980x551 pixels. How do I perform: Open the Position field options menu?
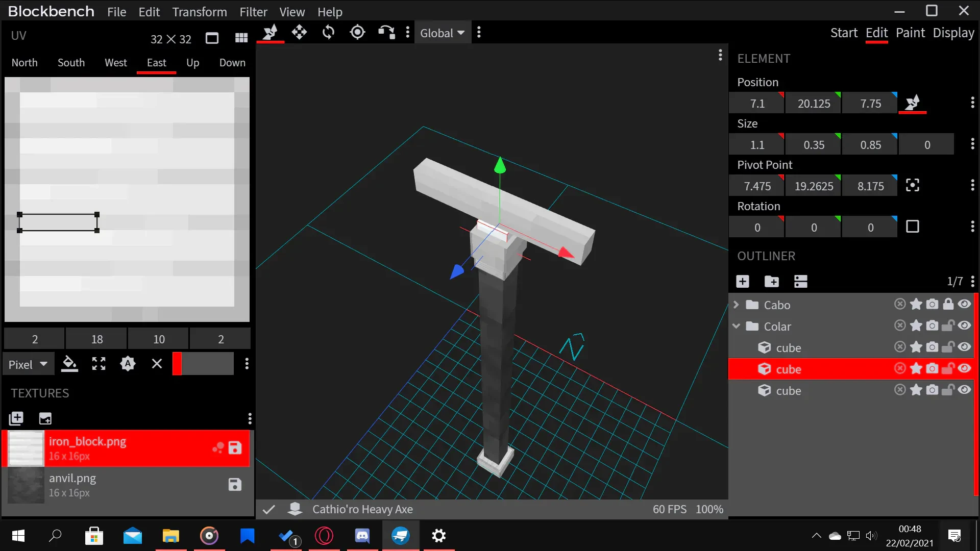coord(972,103)
